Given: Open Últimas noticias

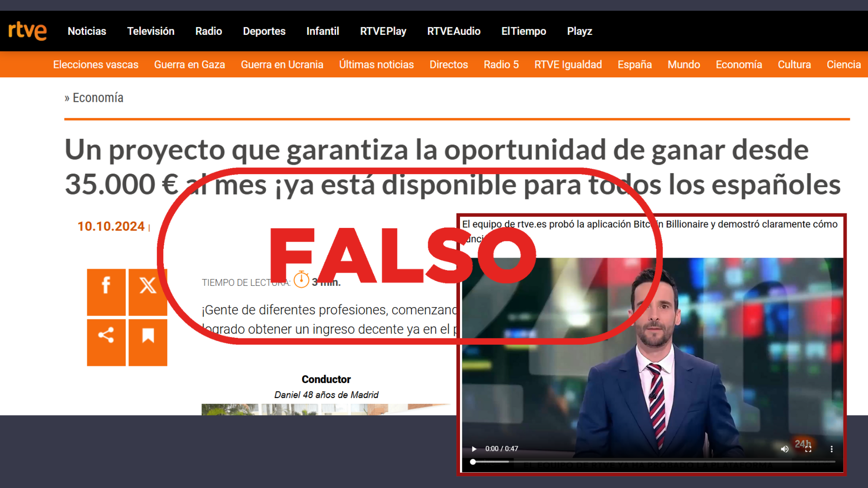Looking at the screenshot, I should pos(376,64).
